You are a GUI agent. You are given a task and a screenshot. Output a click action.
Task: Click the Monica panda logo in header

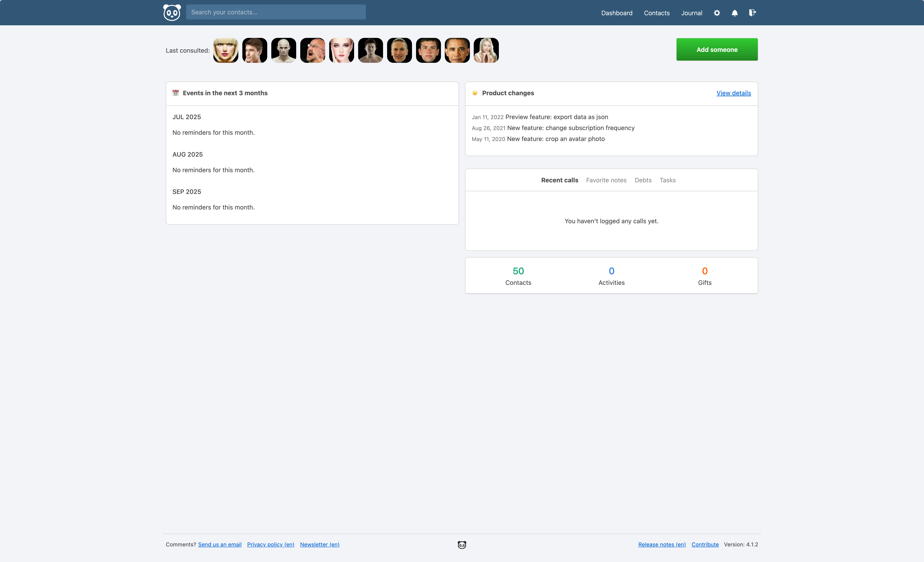coord(172,13)
